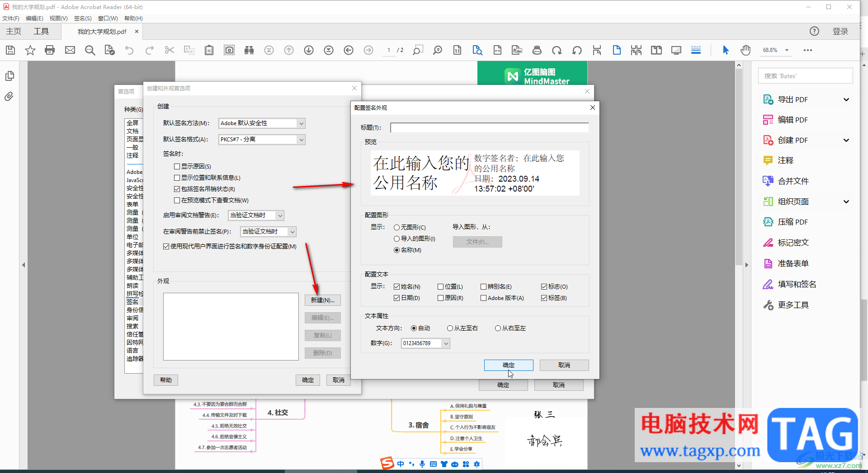
Task: Open 在审阅警告前禁止签名 dropdown
Action: (268, 232)
